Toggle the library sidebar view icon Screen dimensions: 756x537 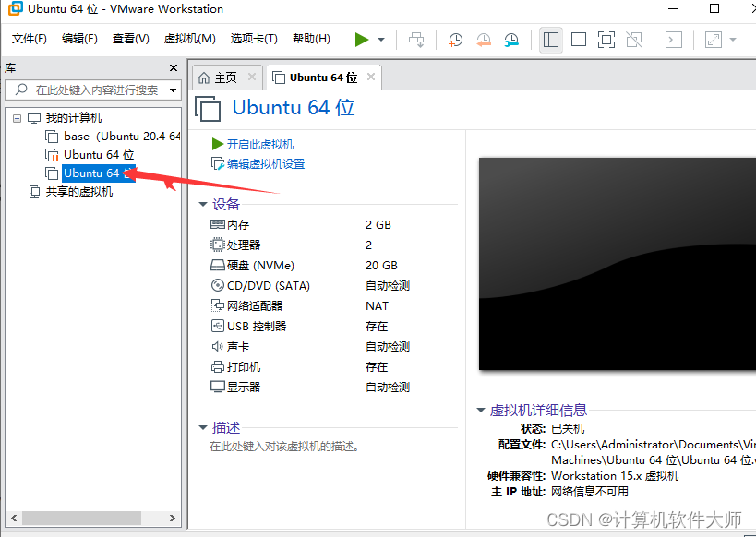pos(551,40)
